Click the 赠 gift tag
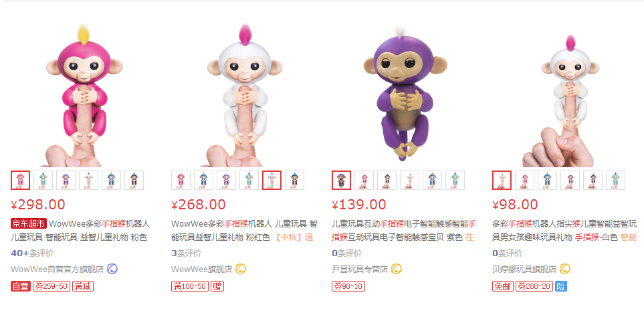 217,286
